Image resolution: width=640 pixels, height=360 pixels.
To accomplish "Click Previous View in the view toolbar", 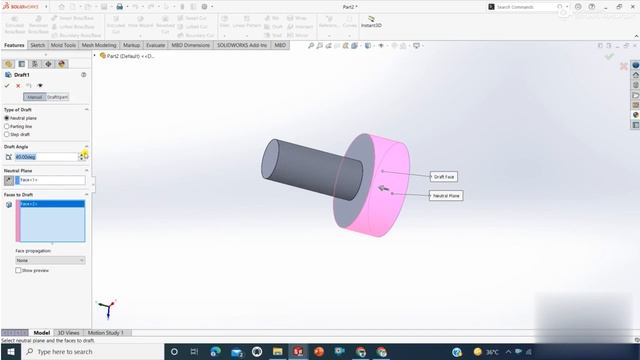I will (x=329, y=46).
